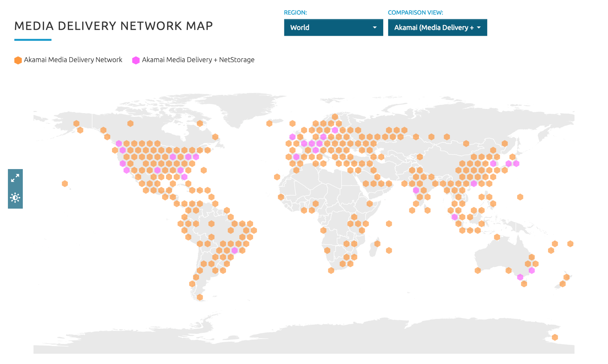This screenshot has width=608, height=364.
Task: Click the COMPARISON VIEW: label
Action: coord(415,12)
